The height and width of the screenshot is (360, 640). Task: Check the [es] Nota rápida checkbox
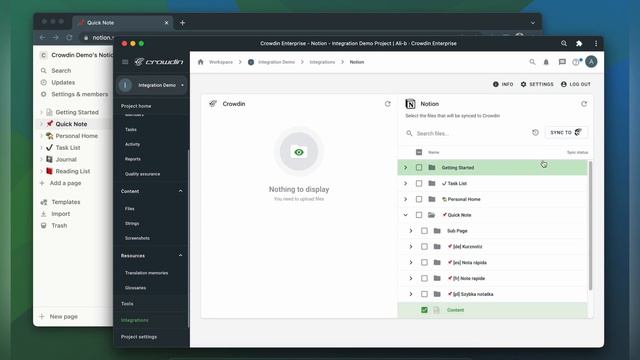pos(424,262)
